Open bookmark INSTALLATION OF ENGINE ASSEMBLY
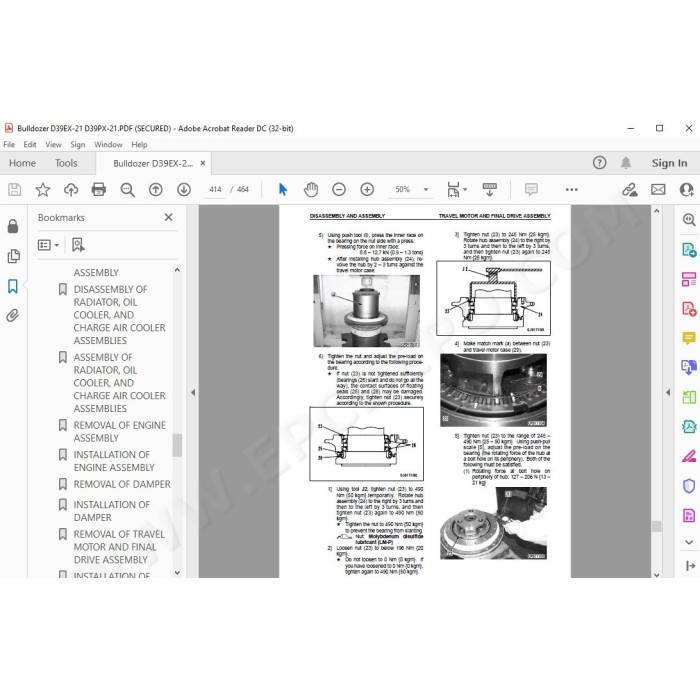700x700 pixels. [x=114, y=461]
